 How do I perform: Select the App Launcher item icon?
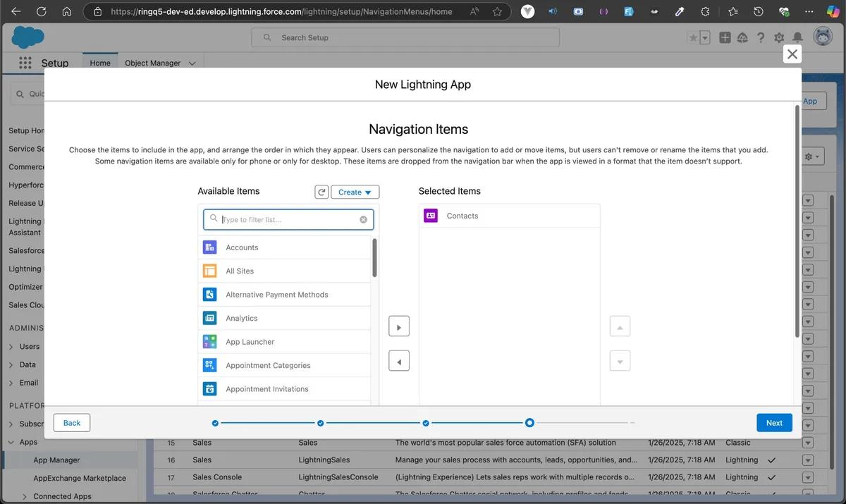209,342
